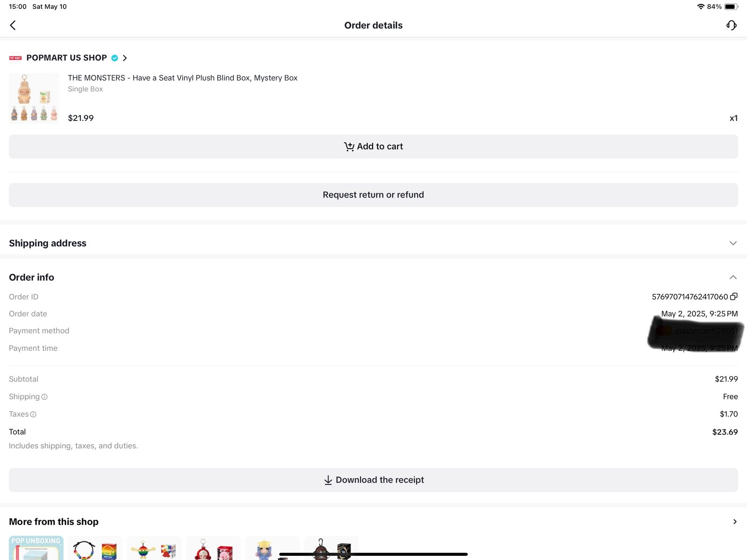This screenshot has height=560, width=747.
Task: Copy the order ID number
Action: click(734, 297)
